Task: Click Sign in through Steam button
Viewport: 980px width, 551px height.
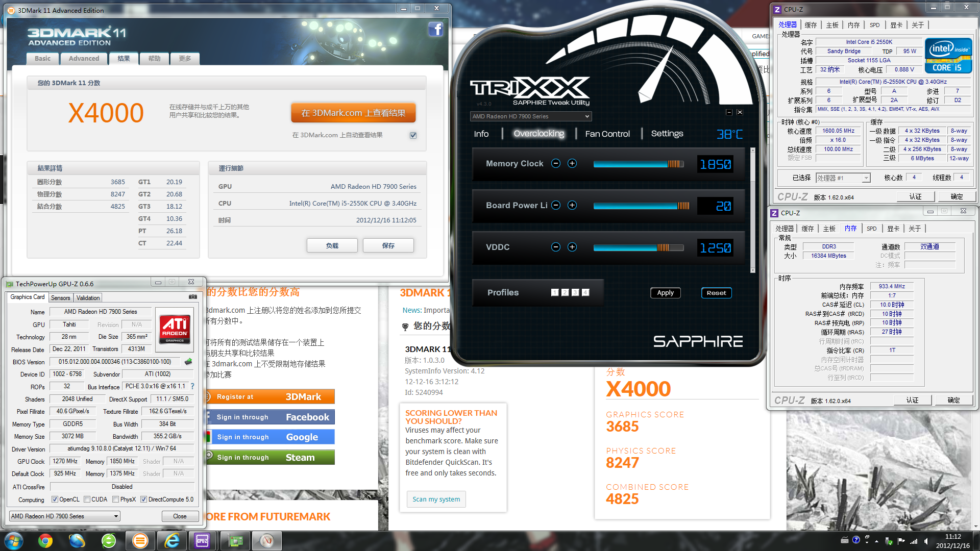Action: tap(269, 458)
